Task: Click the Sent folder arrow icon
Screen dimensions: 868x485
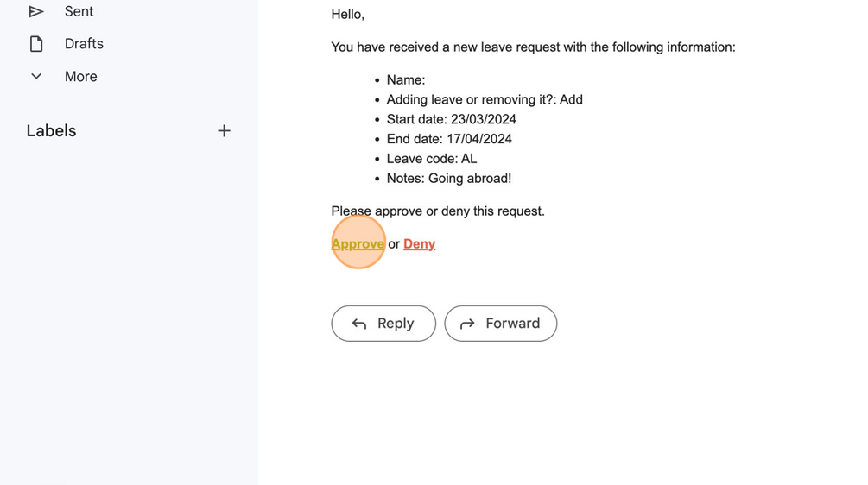Action: coord(36,11)
